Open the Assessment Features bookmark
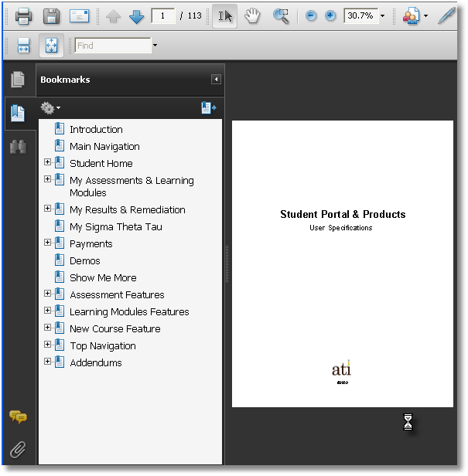 (x=117, y=295)
